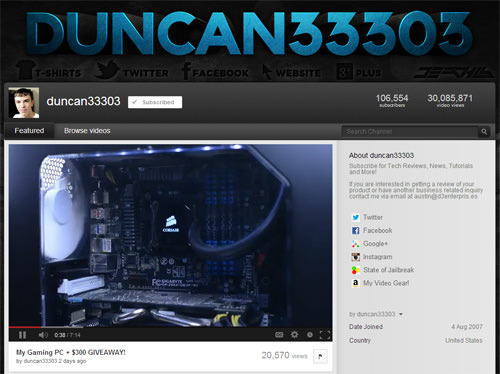
Task: Click the flag report button
Action: (x=320, y=356)
